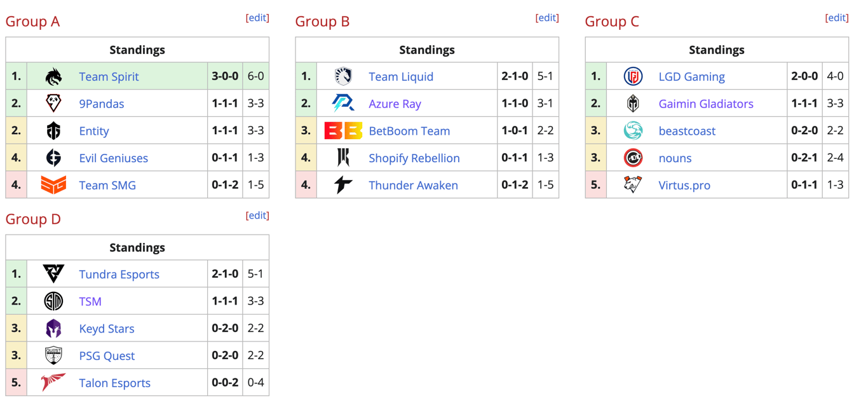Edit the Group C section
The width and height of the screenshot is (868, 412).
(x=837, y=18)
